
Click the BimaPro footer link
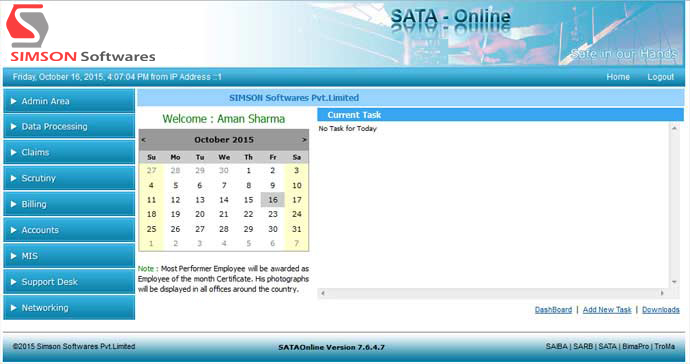pos(635,346)
